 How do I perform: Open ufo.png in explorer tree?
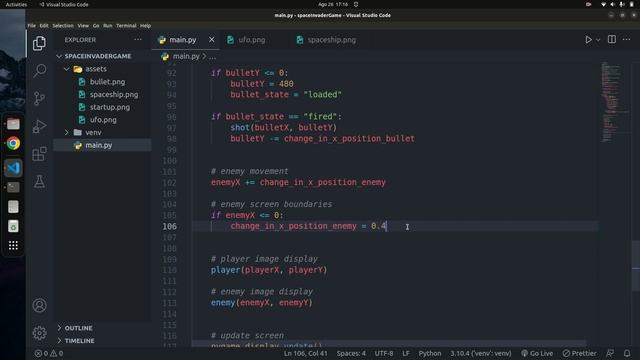(x=103, y=120)
